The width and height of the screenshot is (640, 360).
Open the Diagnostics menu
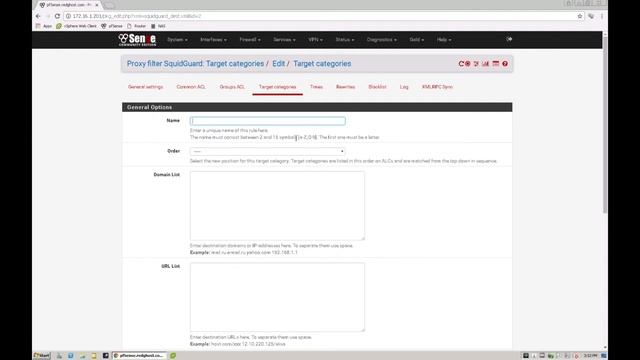(x=381, y=40)
